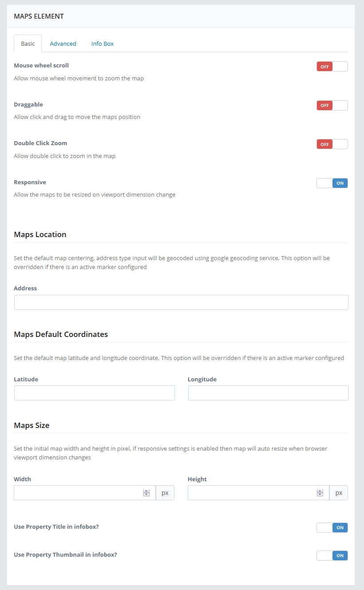
Task: Click the px unit label beside Height
Action: click(x=339, y=493)
